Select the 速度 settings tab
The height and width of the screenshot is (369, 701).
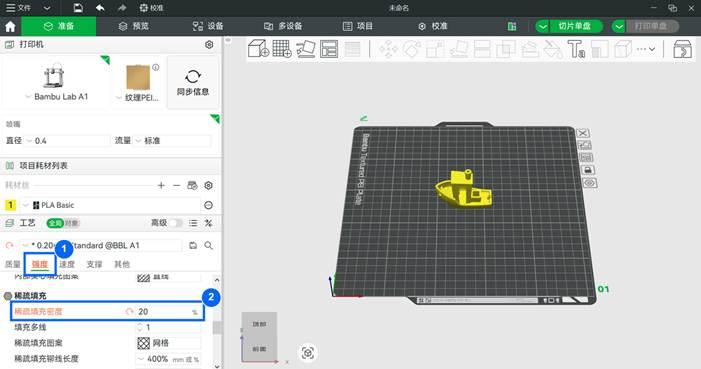pos(67,264)
